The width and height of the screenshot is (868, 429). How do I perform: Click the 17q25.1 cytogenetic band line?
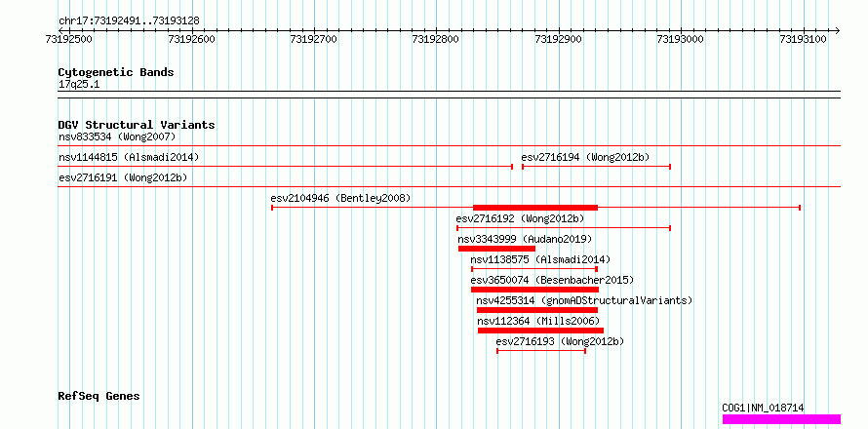point(450,95)
